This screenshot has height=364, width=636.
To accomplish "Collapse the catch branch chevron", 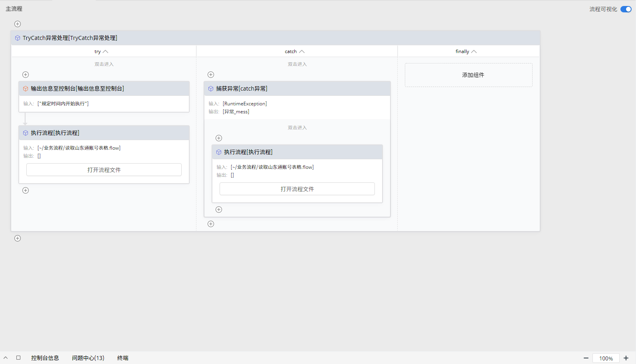I will 302,51.
